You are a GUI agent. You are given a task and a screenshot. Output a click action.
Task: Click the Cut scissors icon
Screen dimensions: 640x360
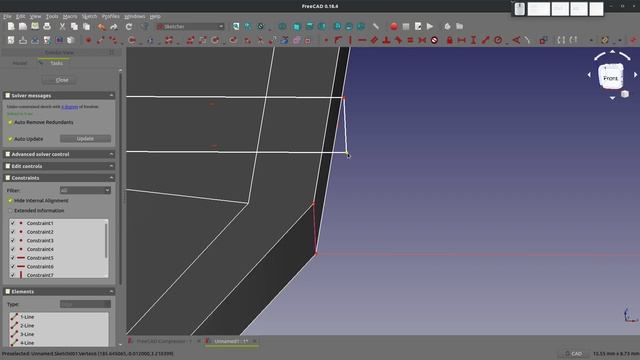62,27
